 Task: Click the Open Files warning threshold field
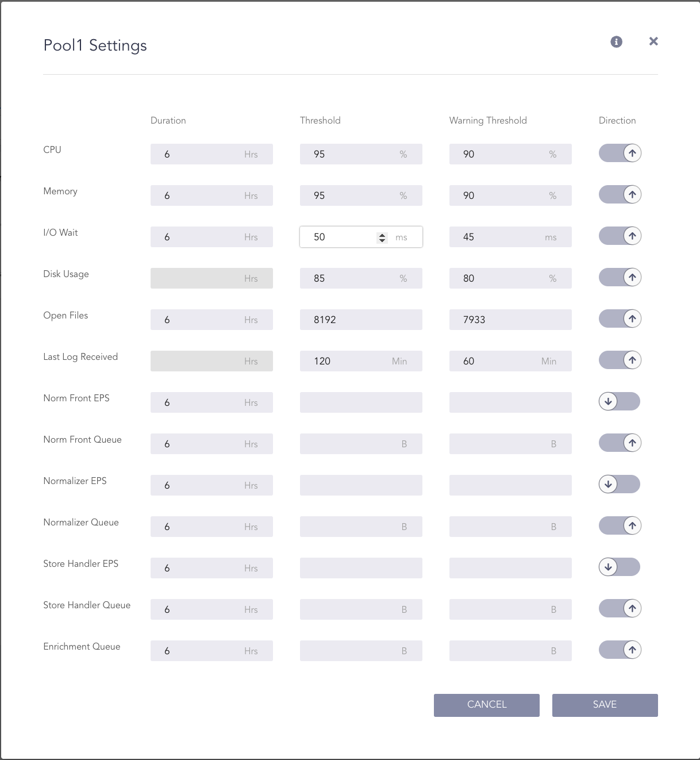tap(510, 319)
